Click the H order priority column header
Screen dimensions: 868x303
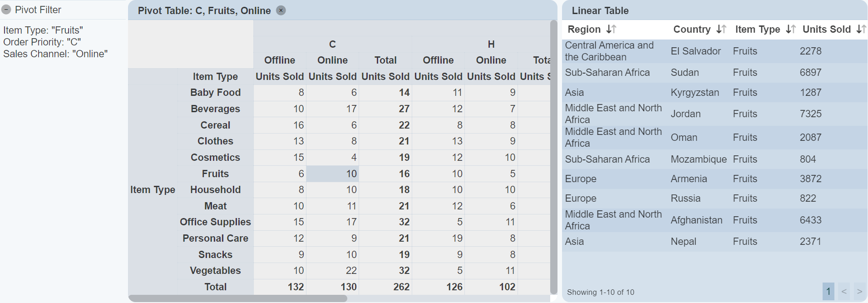491,45
